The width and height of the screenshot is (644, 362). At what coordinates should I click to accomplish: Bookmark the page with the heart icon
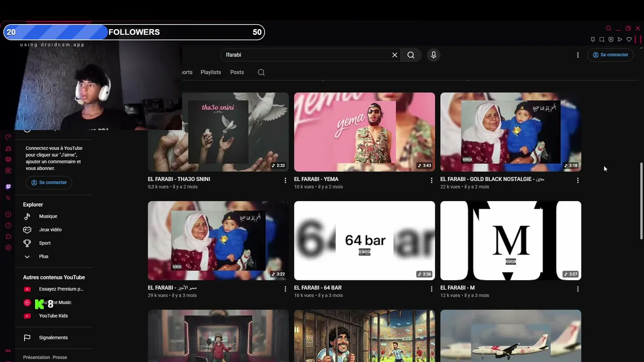[x=629, y=39]
